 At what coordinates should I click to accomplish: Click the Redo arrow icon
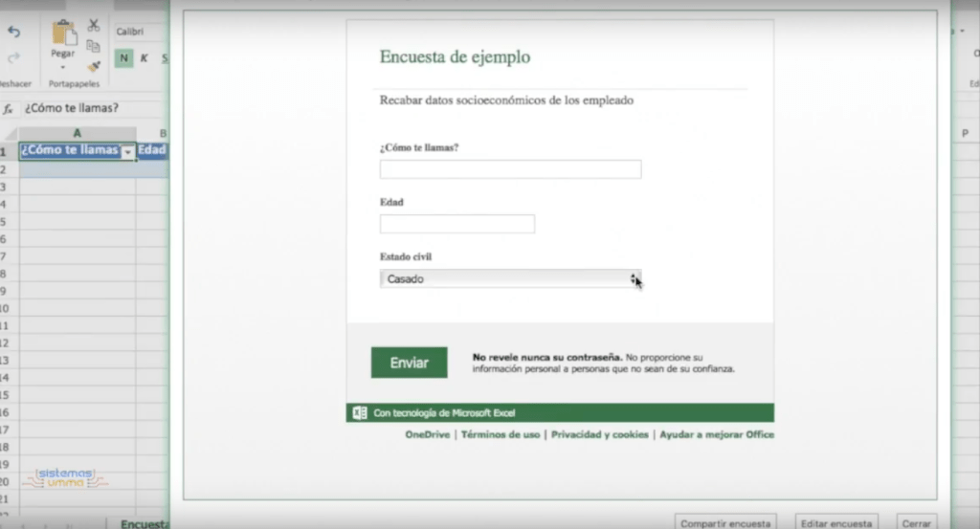[x=13, y=56]
